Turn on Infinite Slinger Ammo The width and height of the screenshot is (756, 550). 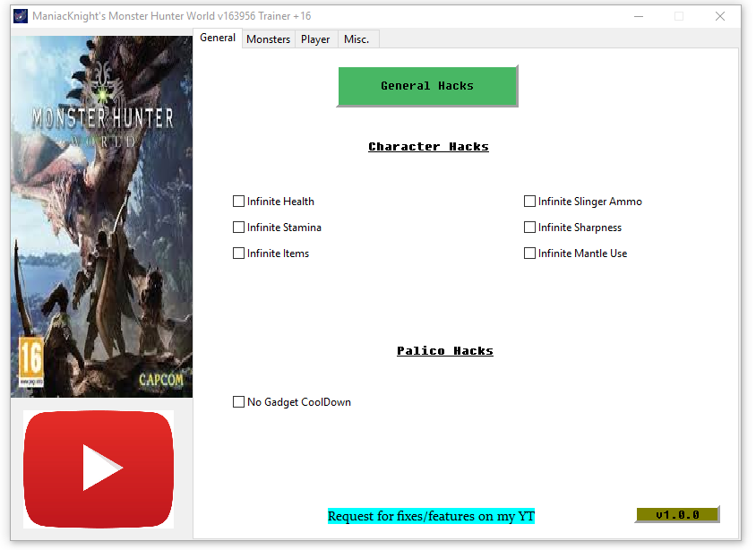(530, 202)
